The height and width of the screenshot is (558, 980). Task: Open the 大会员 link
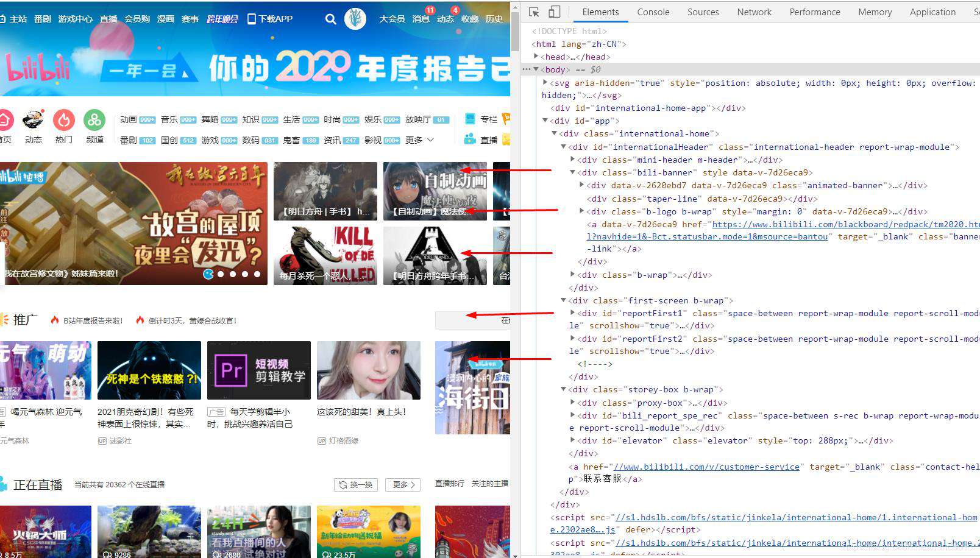coord(392,19)
